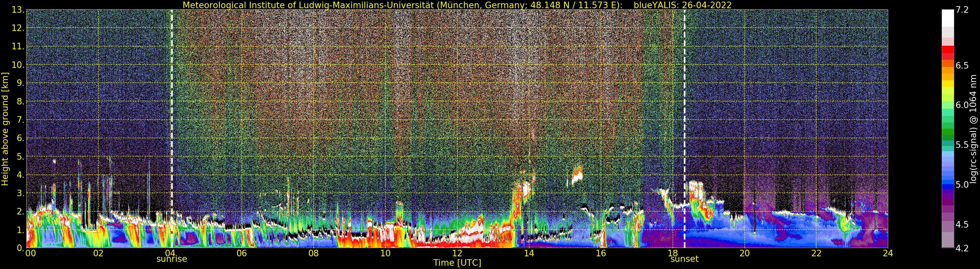Click the height axis tick label 13
The height and width of the screenshot is (269, 980).
19,10
